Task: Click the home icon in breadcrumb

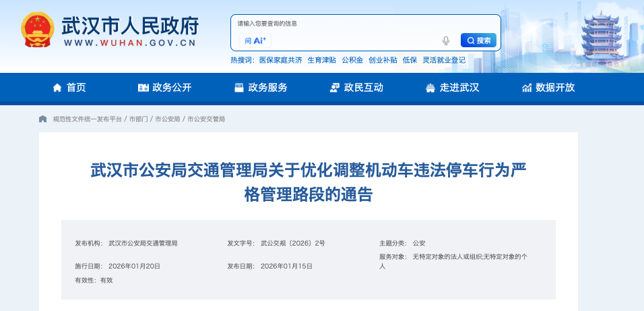Action: (x=43, y=119)
